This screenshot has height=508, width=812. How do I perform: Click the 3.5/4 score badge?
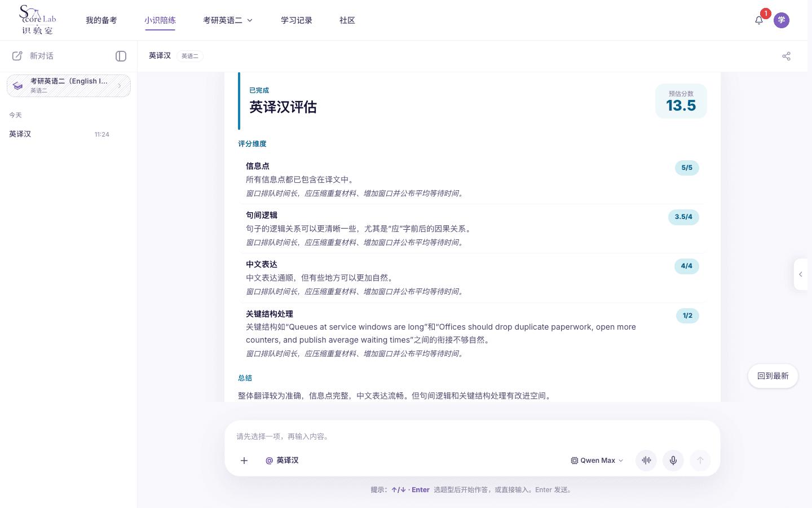point(683,217)
